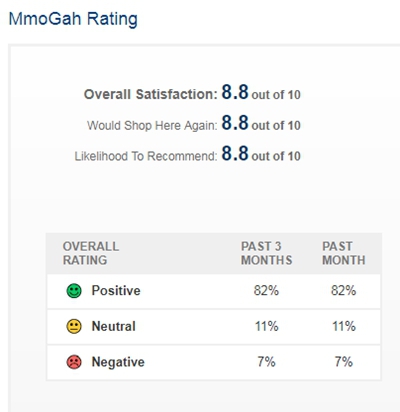Select the Neutral rating label
The height and width of the screenshot is (412, 400).
point(114,326)
